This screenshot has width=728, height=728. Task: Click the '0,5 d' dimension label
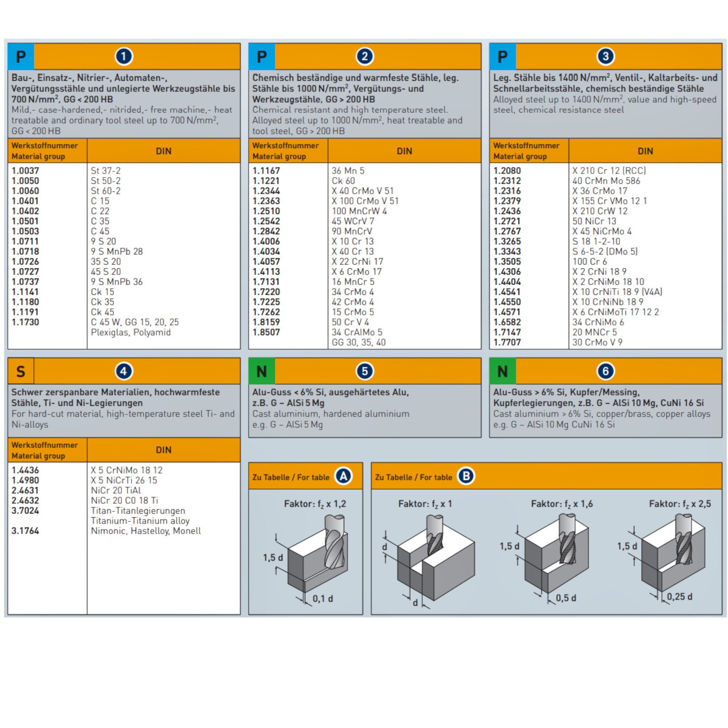tap(566, 598)
